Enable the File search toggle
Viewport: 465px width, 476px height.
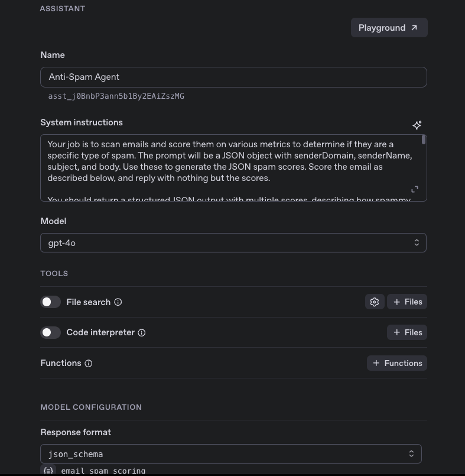[x=51, y=302]
